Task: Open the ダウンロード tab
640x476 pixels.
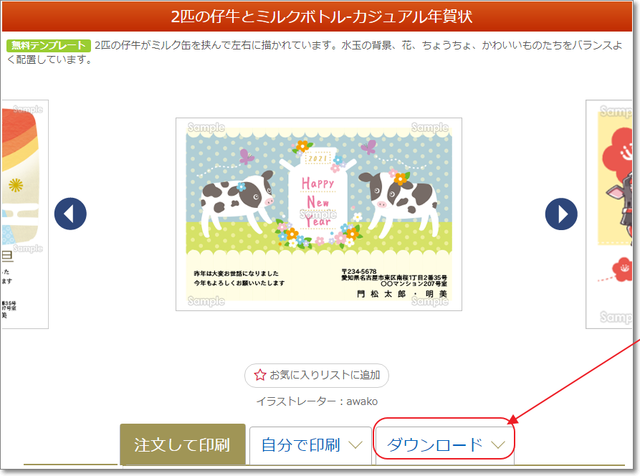Action: [444, 445]
